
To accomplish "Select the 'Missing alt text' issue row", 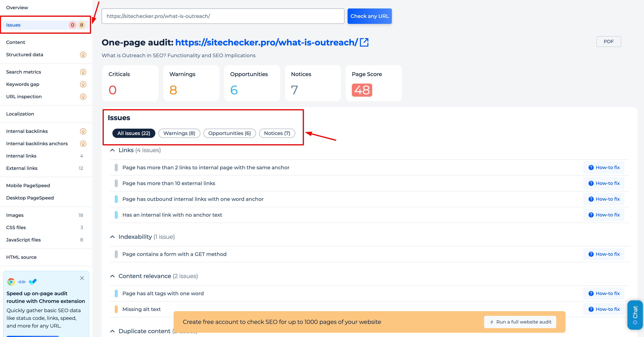I will pos(370,309).
